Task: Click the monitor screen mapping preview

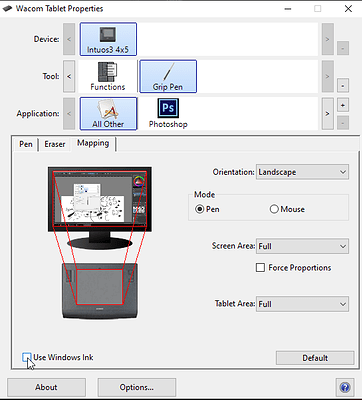Action: pyautogui.click(x=100, y=199)
